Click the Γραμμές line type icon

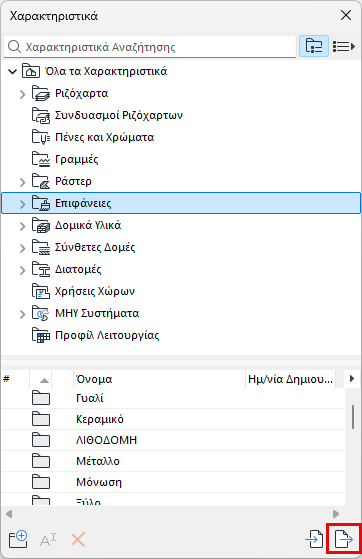[40, 159]
